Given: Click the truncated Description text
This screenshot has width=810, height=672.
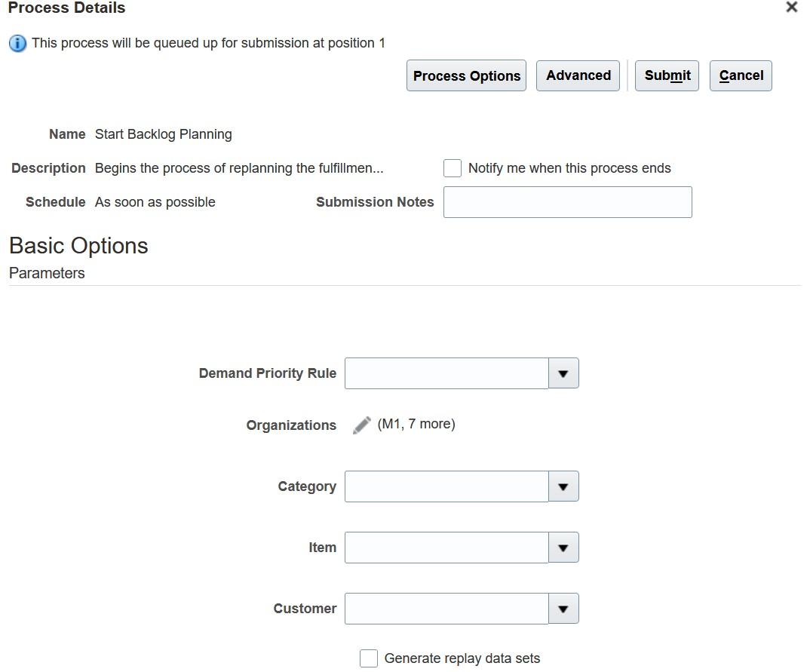Looking at the screenshot, I should coord(239,168).
